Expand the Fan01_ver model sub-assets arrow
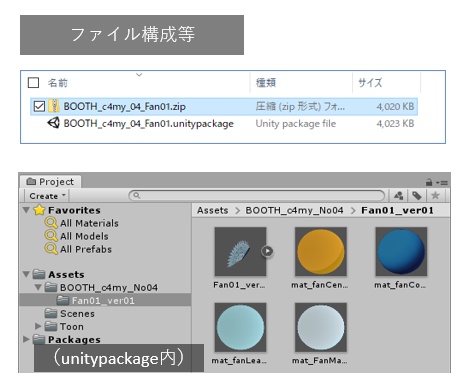The width and height of the screenshot is (471, 384). click(x=267, y=251)
